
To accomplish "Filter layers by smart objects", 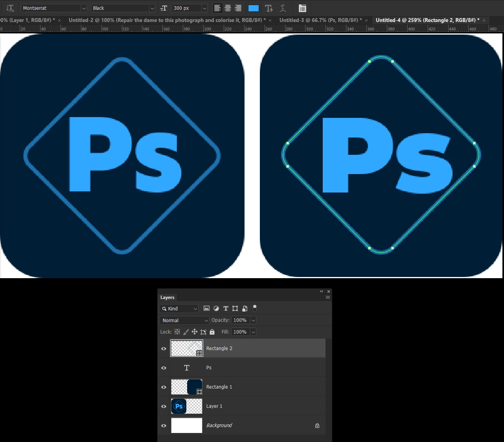I will tap(245, 308).
